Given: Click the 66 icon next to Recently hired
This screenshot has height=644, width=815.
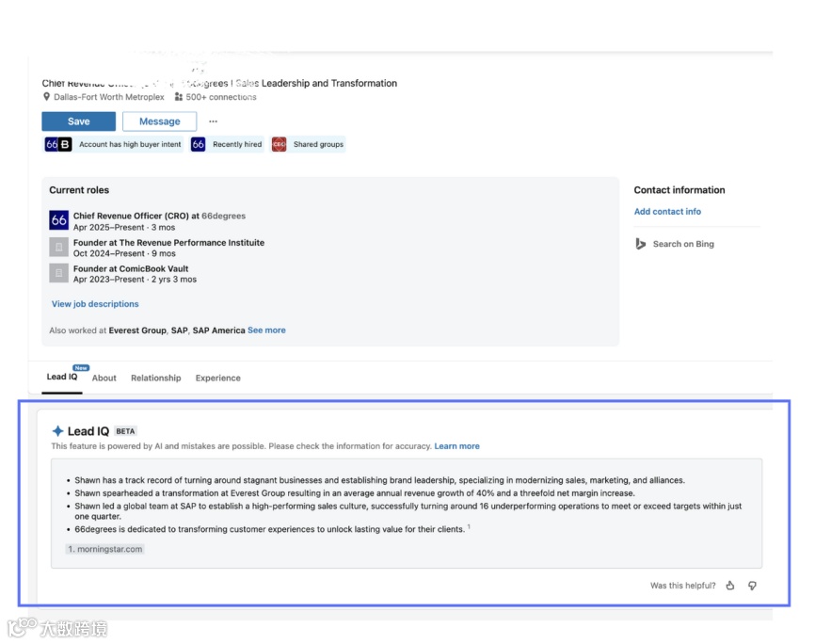Looking at the screenshot, I should 198,144.
